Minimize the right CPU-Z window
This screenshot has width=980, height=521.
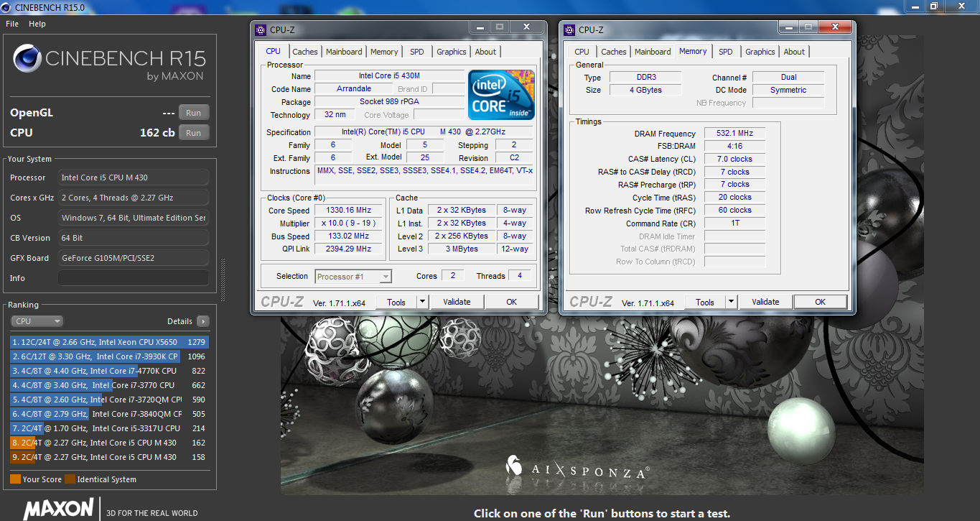tap(788, 27)
